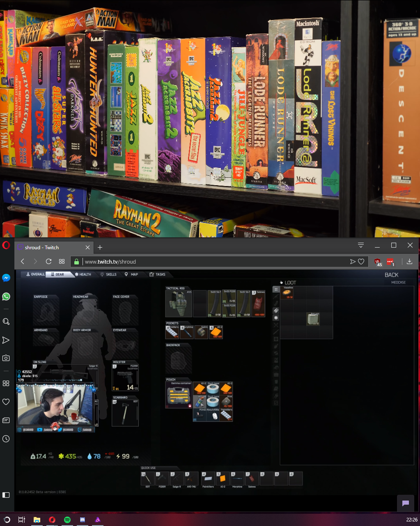Screen dimensions: 420x526
Task: Open the Twitch chat bubble button
Action: tap(405, 503)
